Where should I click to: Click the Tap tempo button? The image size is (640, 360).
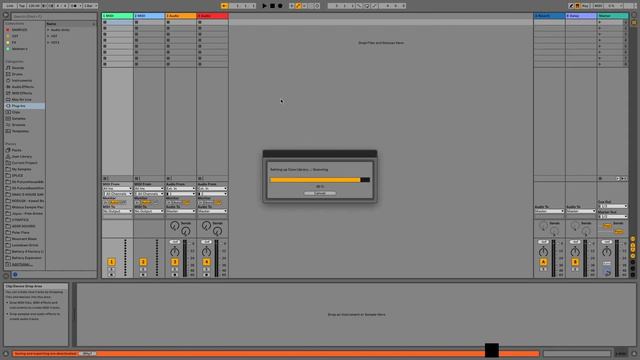pos(22,6)
